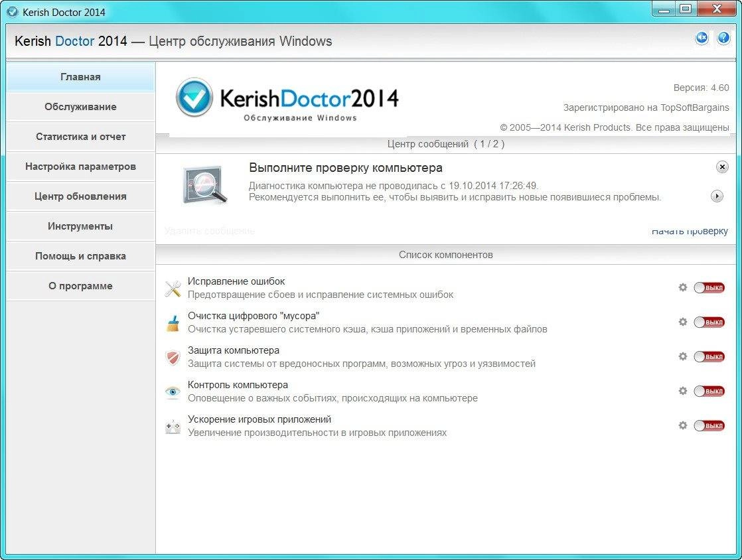This screenshot has height=560, width=742.
Task: Click the computer scan magnifier image
Action: (x=205, y=185)
